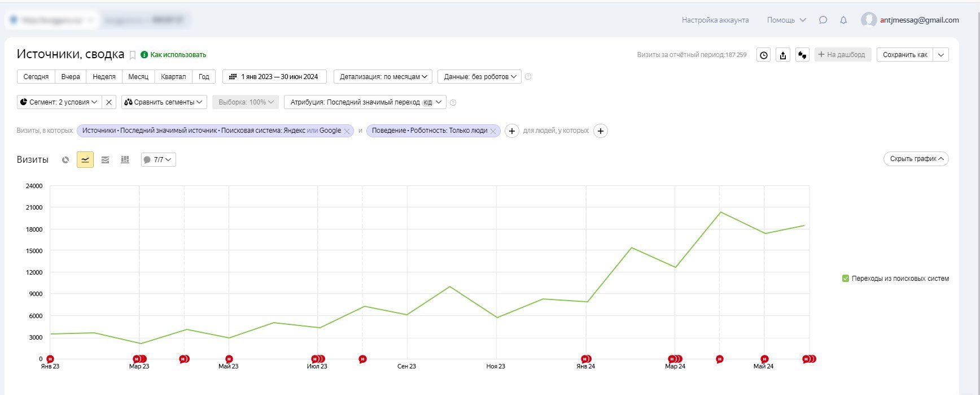This screenshot has height=395, width=980.
Task: Select the pie chart view icon
Action: coord(65,160)
